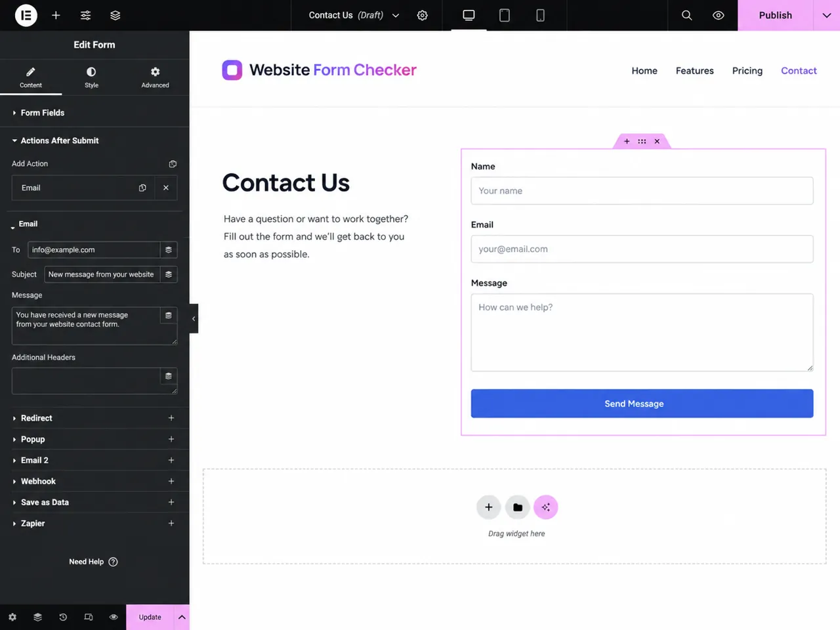840x630 pixels.
Task: Click the Your name input on form
Action: [x=642, y=191]
